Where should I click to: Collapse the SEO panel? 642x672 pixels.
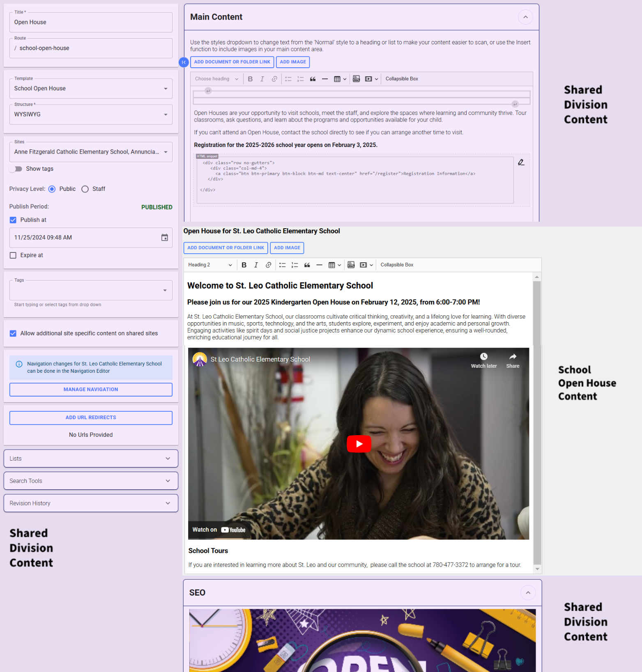[528, 593]
